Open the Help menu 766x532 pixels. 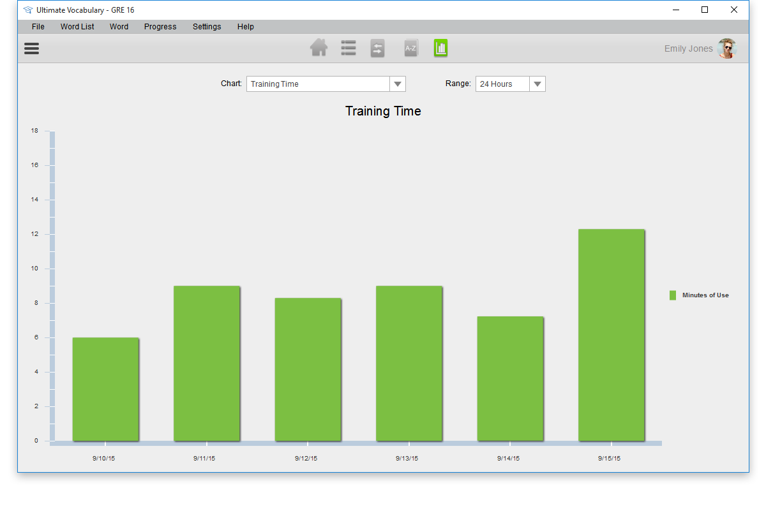coord(246,27)
